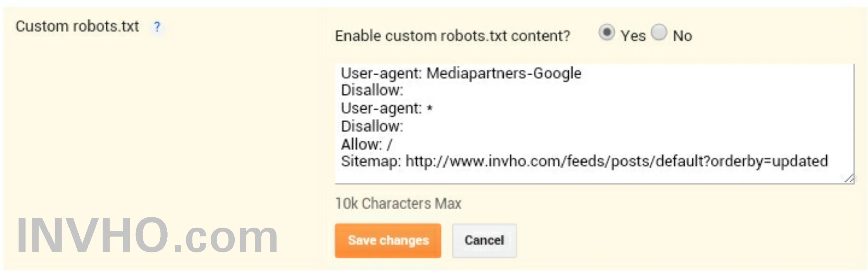This screenshot has width=868, height=275.
Task: Click the INVHO.com watermark
Action: point(147,236)
